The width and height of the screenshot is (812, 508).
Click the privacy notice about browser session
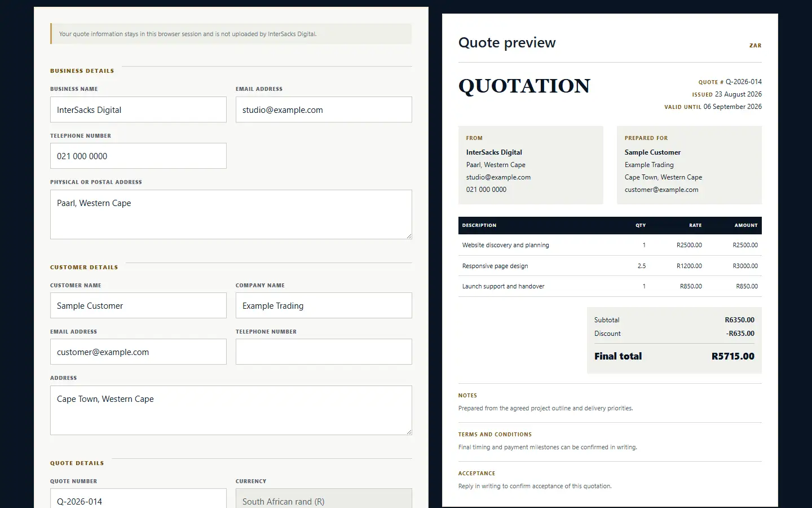[x=231, y=34]
